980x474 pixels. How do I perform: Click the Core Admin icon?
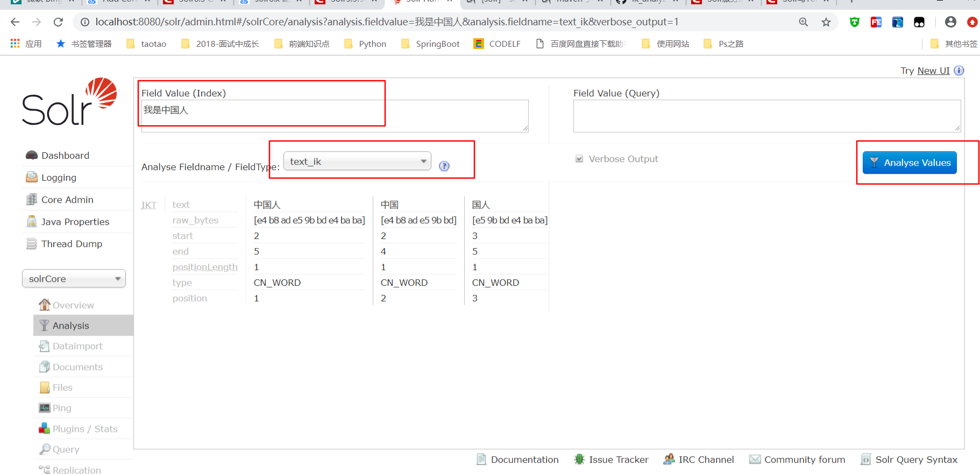pos(32,199)
